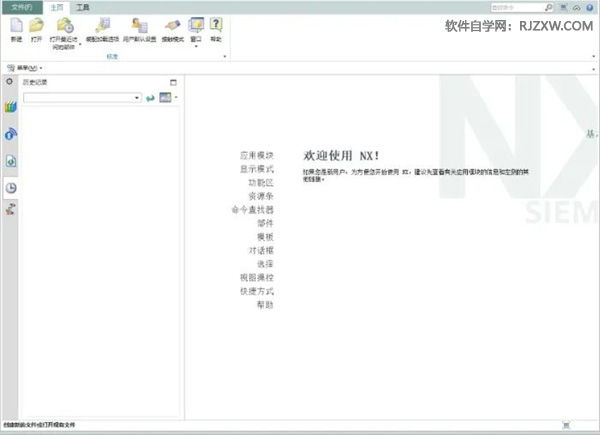This screenshot has height=435, width=600.
Task: Open top border bar options arrow at right
Action: pyautogui.click(x=593, y=69)
